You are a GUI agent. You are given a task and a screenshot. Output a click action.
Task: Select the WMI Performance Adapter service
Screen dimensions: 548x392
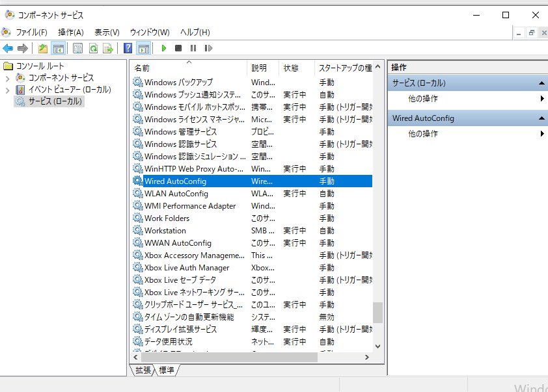(252, 206)
